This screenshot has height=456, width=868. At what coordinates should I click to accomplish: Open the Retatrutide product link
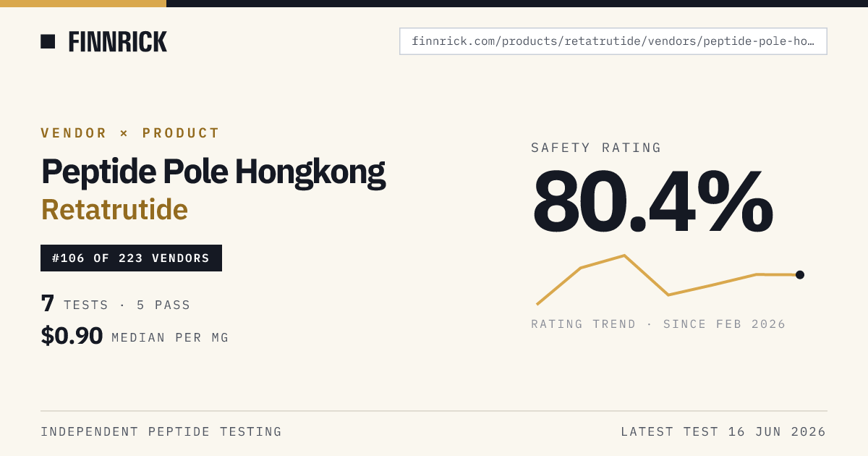[114, 209]
